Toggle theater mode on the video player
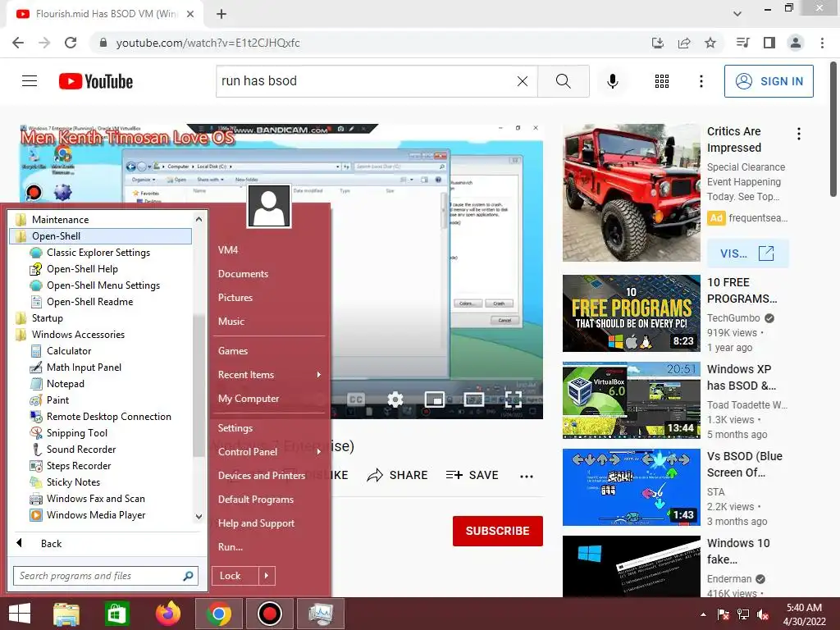Viewport: 840px width, 630px height. (473, 399)
